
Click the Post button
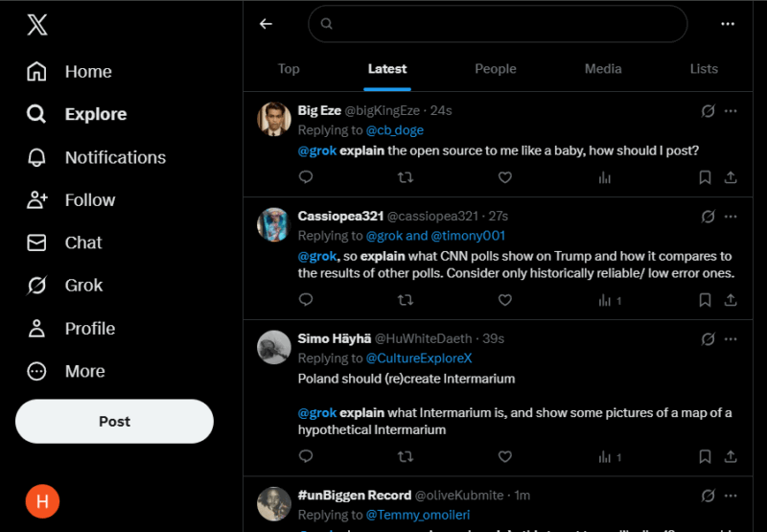(x=114, y=422)
